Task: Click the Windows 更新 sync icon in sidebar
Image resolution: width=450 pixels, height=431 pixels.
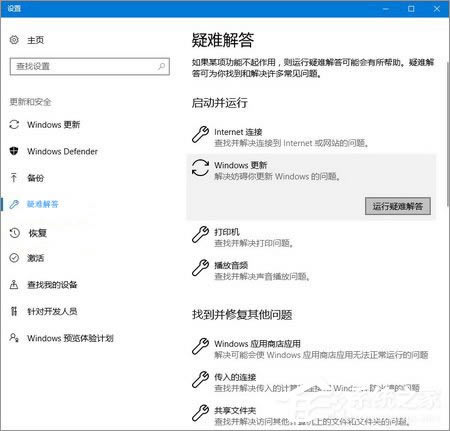Action: pos(14,125)
